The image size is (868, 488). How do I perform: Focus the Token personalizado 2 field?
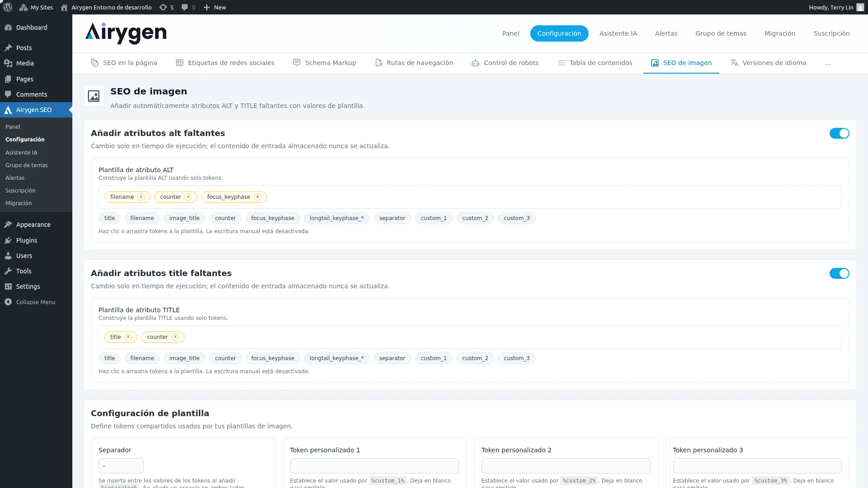(x=566, y=466)
